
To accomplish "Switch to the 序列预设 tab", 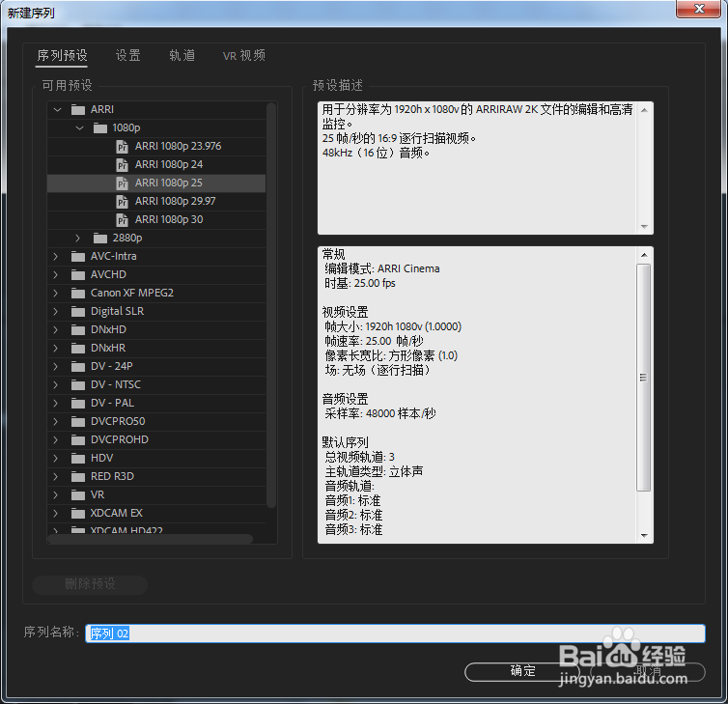I will click(62, 56).
